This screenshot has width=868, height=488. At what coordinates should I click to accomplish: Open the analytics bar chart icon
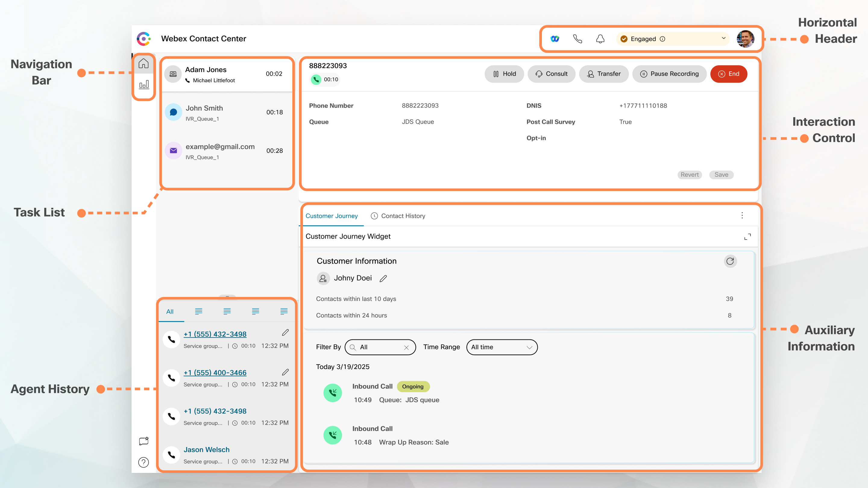(144, 85)
